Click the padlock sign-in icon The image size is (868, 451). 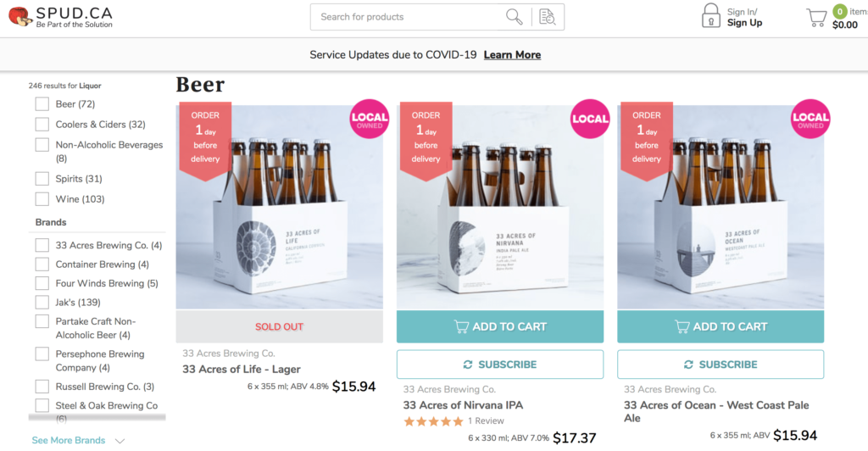tap(710, 16)
